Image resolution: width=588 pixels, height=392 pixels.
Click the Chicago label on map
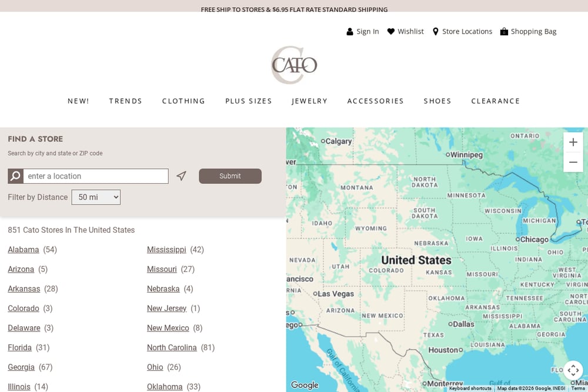pyautogui.click(x=534, y=239)
